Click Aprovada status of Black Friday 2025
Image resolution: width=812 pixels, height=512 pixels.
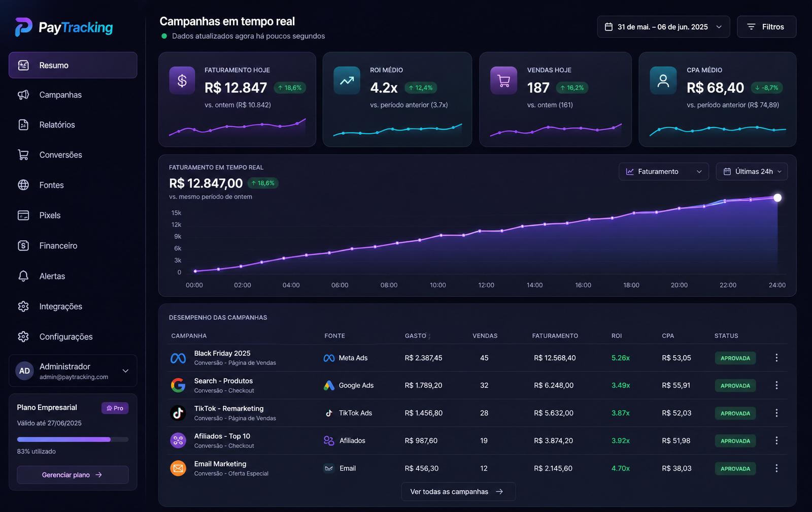(x=735, y=358)
